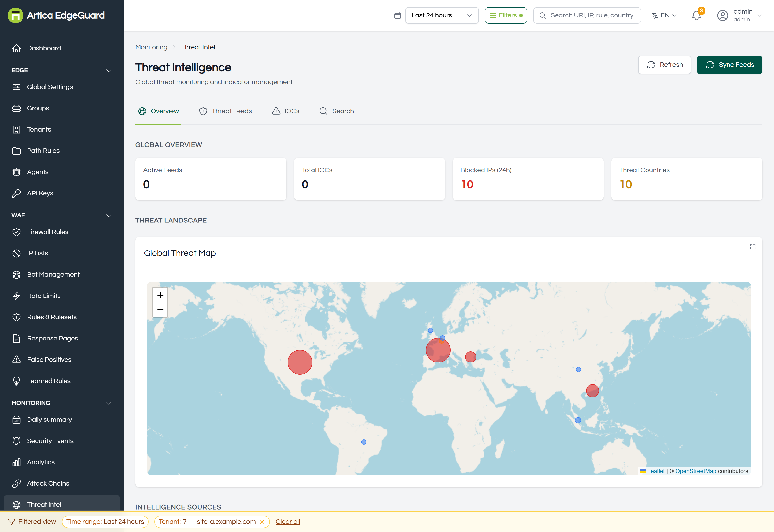
Task: Zoom in on the threat map
Action: click(160, 295)
